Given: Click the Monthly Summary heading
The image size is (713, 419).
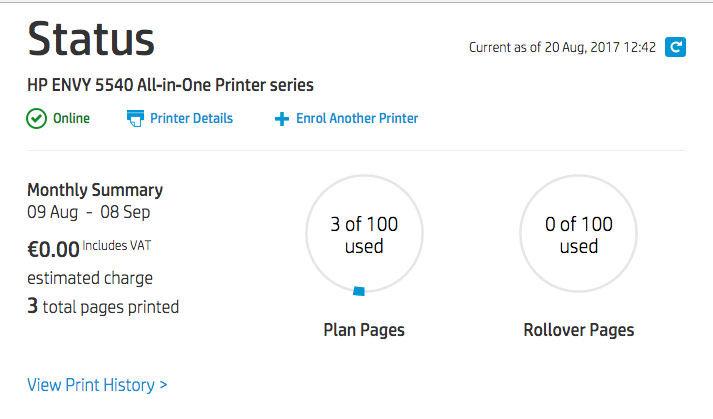Looking at the screenshot, I should click(95, 190).
